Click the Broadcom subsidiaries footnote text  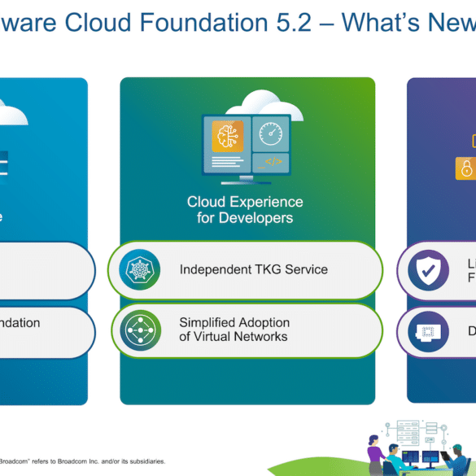click(82, 461)
